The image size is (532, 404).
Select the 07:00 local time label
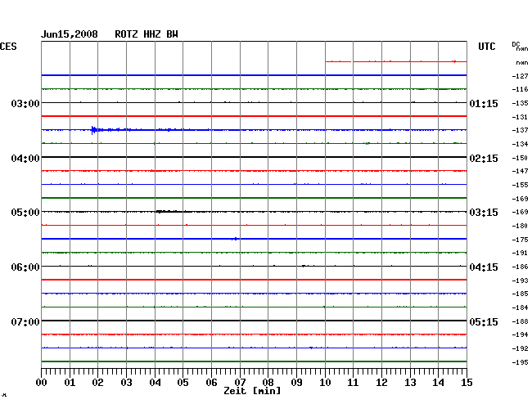25,321
